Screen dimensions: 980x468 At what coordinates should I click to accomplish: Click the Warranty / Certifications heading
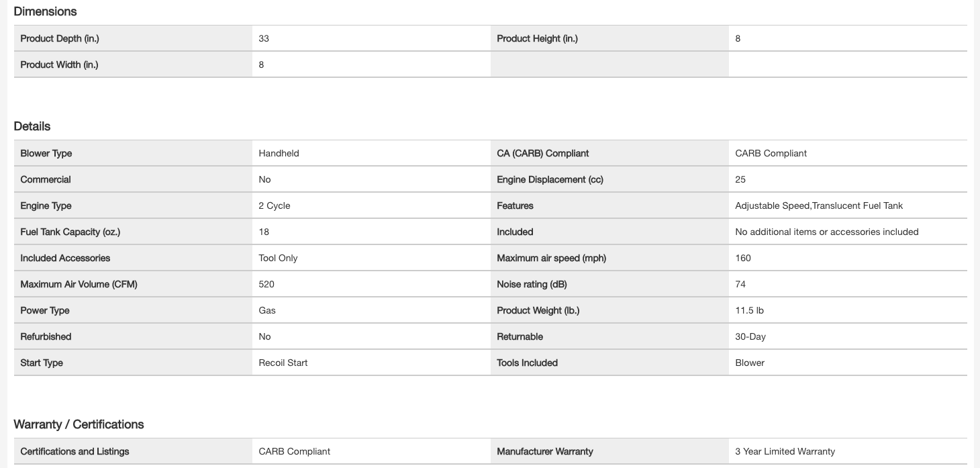pyautogui.click(x=79, y=424)
